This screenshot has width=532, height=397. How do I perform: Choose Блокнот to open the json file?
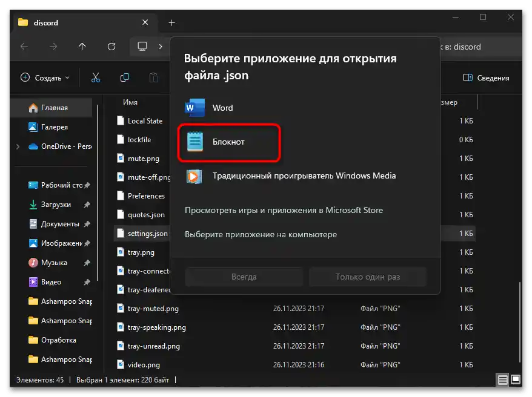(230, 142)
